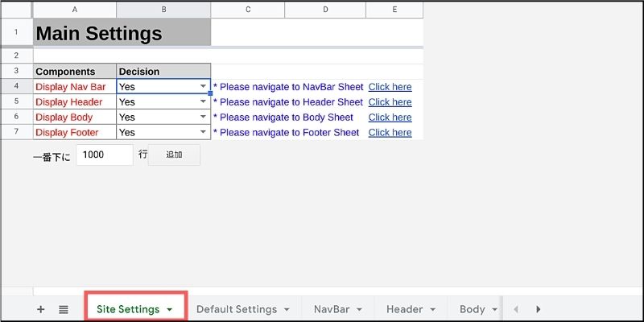Viewport: 644px width, 322px height.
Task: Open NavBar tab menu arrow
Action: [359, 310]
